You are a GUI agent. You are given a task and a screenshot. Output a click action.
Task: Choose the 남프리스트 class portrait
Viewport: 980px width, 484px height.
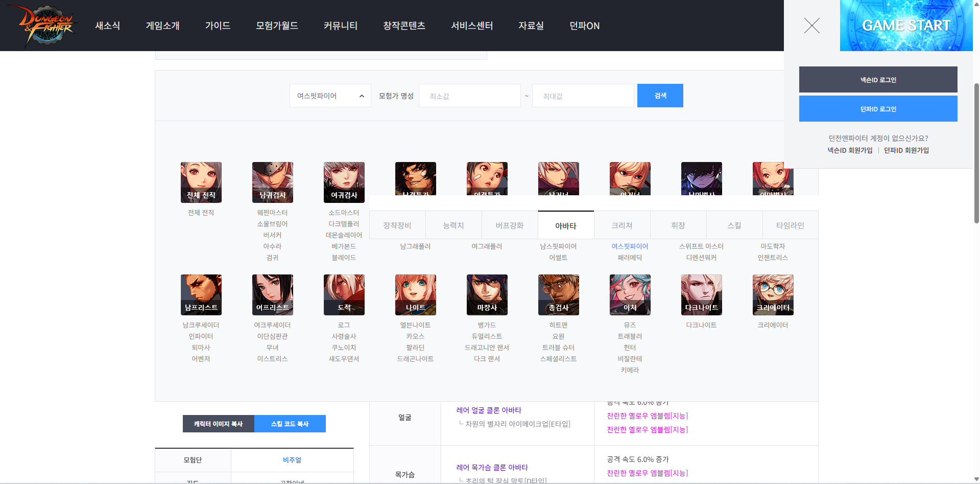201,294
